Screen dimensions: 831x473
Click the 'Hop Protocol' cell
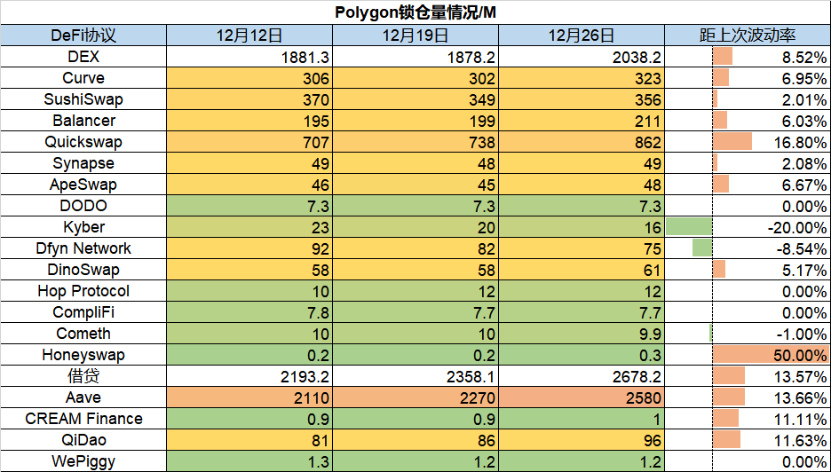pyautogui.click(x=83, y=291)
